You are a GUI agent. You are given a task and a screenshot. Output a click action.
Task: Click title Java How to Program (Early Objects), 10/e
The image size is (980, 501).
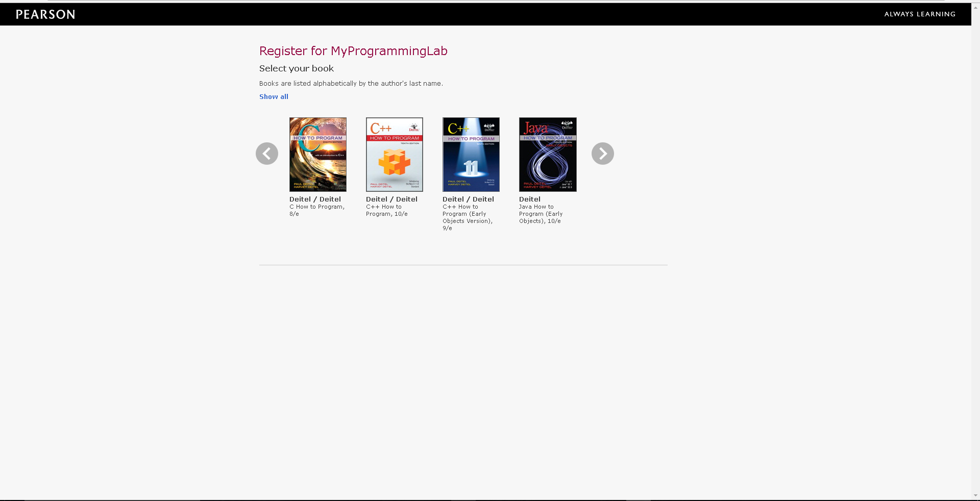541,214
